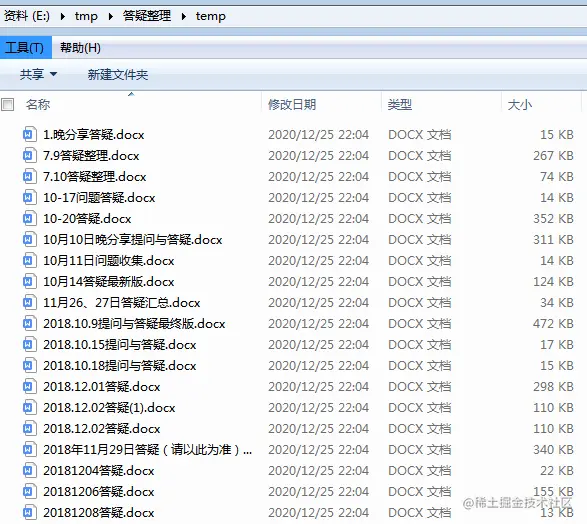The width and height of the screenshot is (587, 524).
Task: Click the docx icon for 1.晚分享答疑.docx
Action: tap(30, 134)
